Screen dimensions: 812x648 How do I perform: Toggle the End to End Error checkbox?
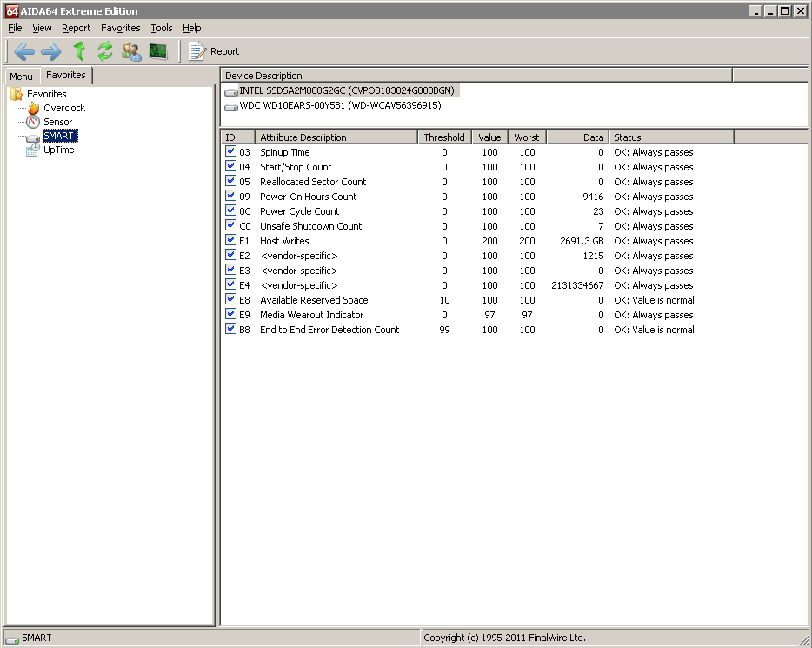[230, 329]
